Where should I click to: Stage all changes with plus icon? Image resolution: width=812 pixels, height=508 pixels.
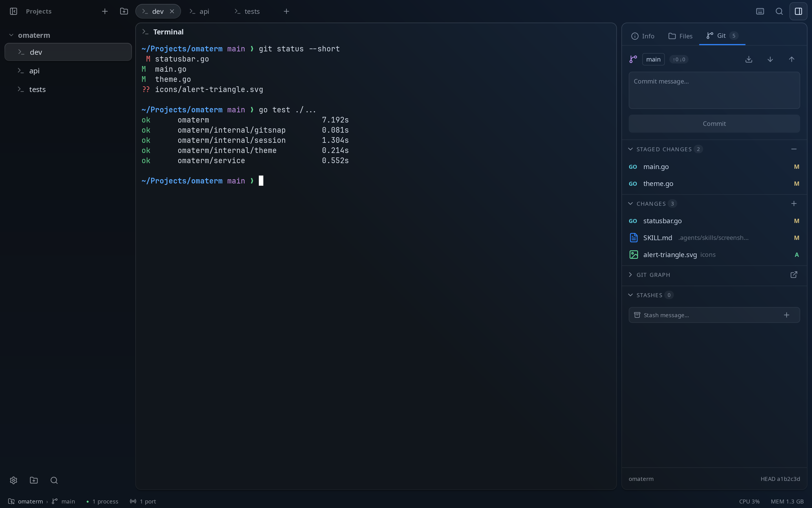click(794, 203)
